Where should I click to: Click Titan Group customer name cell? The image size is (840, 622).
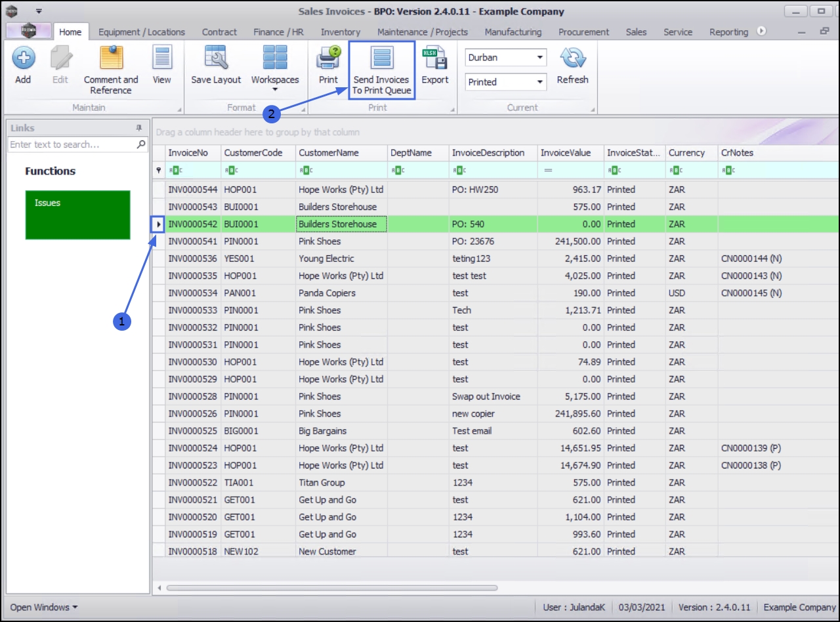pyautogui.click(x=341, y=482)
